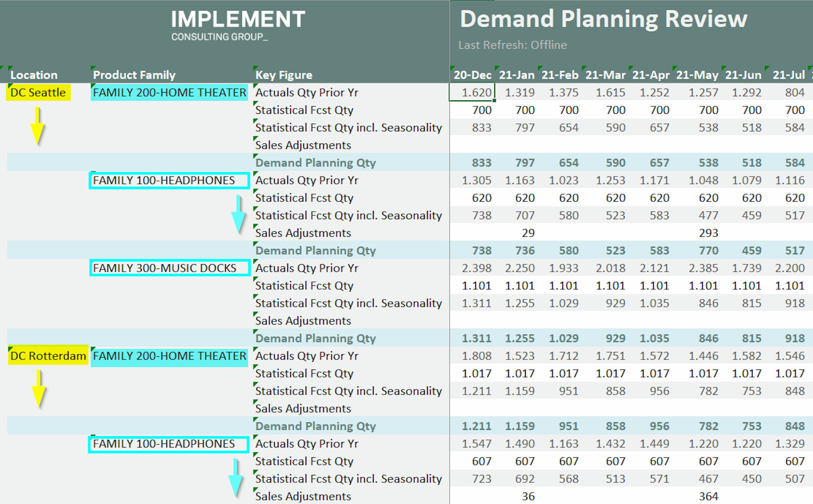
Task: Select the FAMILY 100-HEADPHONES cell under DC Seattle
Action: tap(168, 180)
